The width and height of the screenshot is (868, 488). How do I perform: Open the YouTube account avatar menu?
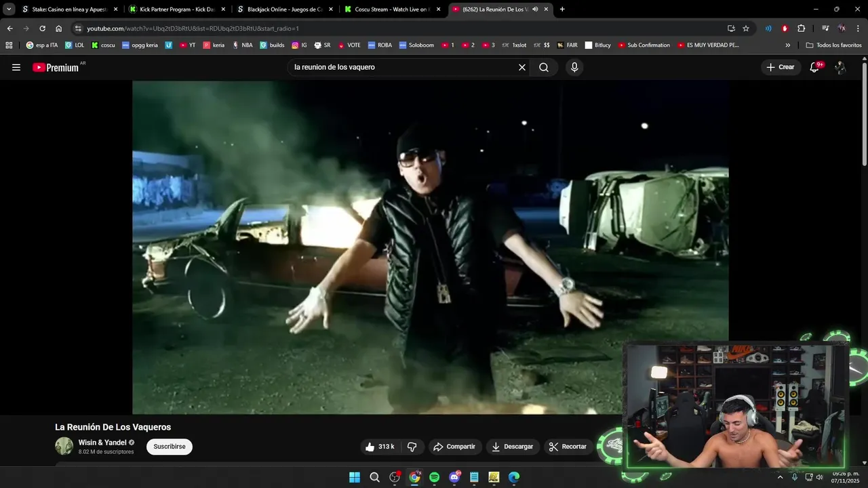(x=840, y=67)
